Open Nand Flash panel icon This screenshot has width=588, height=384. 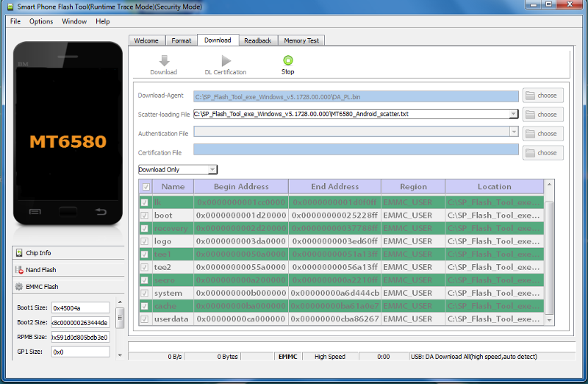pyautogui.click(x=19, y=270)
